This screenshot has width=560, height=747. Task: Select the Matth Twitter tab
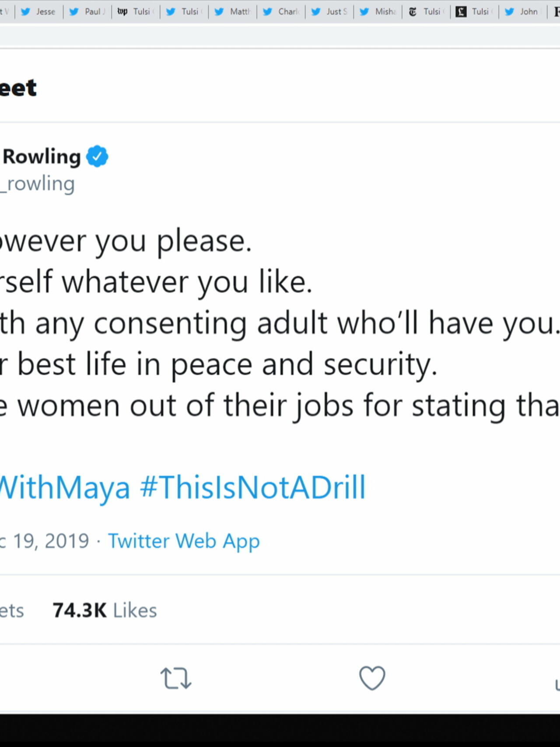coord(233,12)
